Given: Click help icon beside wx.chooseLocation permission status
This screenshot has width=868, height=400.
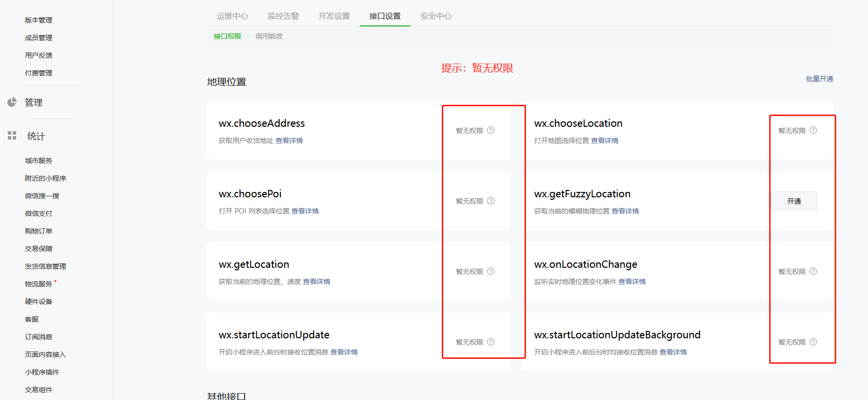Looking at the screenshot, I should (813, 130).
